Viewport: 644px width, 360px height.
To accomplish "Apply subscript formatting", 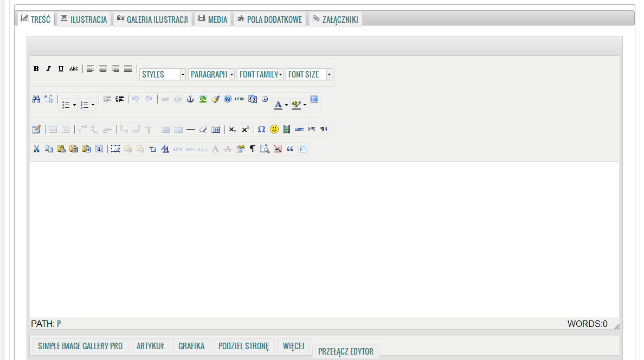I will coord(232,130).
